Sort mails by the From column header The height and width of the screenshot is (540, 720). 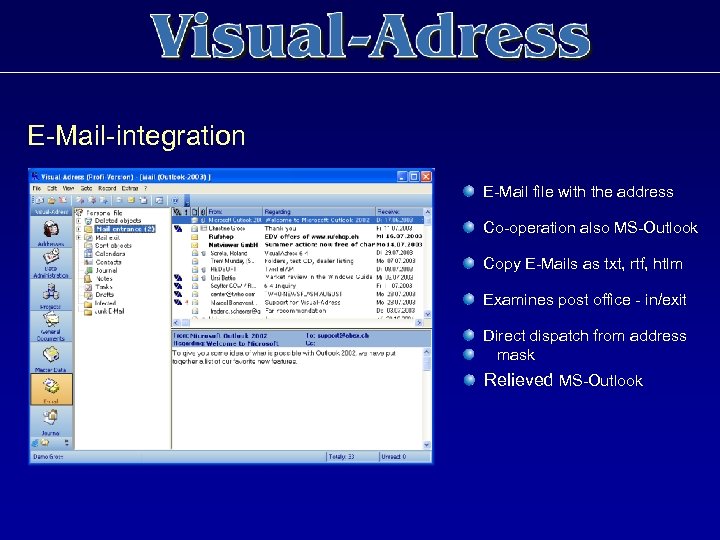tap(235, 212)
